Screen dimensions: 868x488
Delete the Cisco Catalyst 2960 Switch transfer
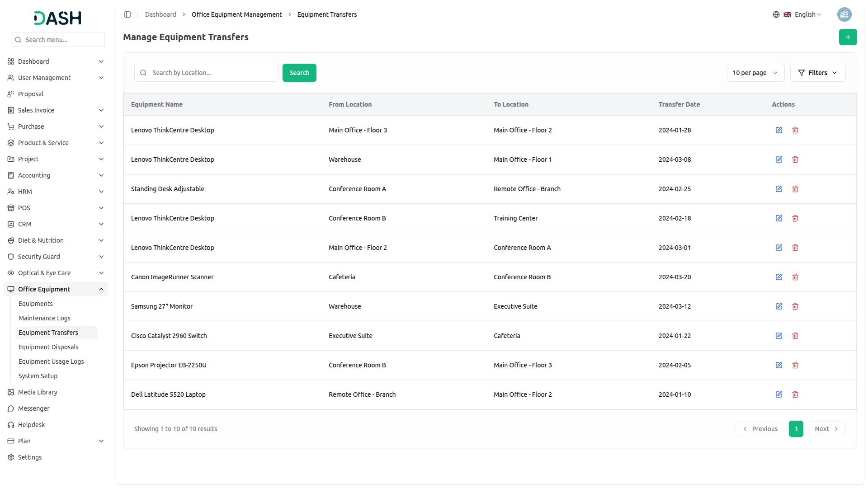point(795,336)
